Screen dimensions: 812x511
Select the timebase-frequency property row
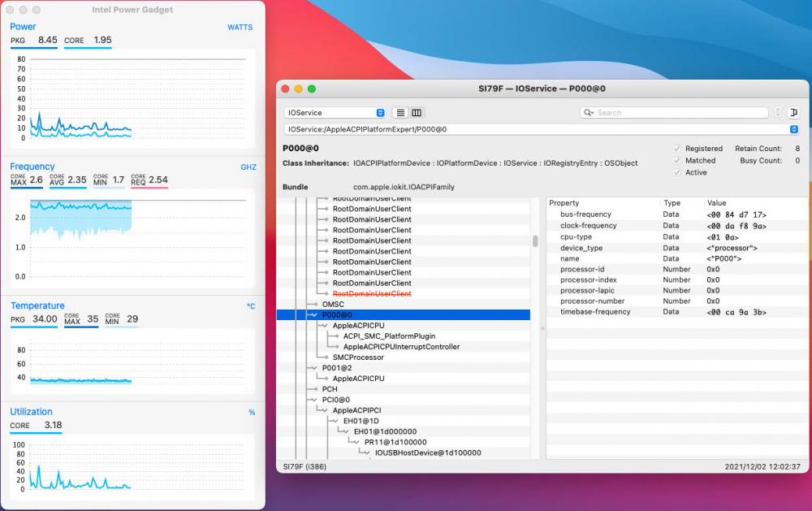pos(677,312)
